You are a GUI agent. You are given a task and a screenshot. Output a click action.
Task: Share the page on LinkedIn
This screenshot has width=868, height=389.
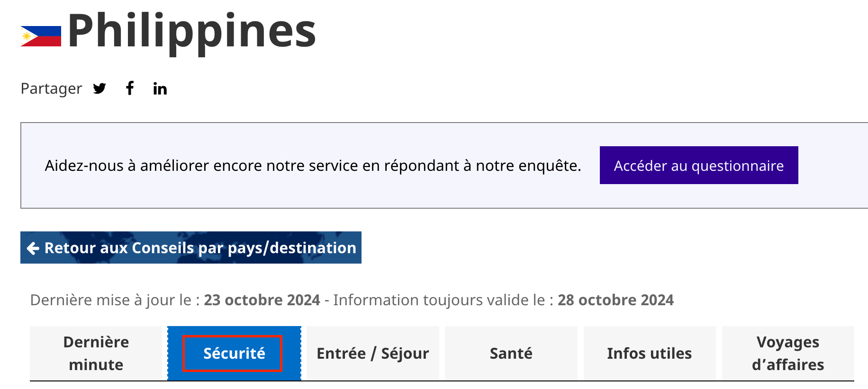click(160, 88)
